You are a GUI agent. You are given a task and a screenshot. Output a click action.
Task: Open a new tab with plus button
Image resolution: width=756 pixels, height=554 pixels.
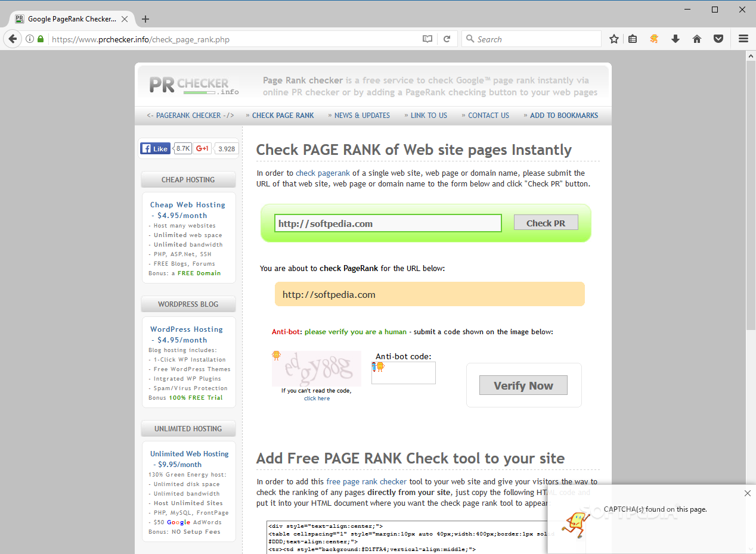tap(145, 19)
